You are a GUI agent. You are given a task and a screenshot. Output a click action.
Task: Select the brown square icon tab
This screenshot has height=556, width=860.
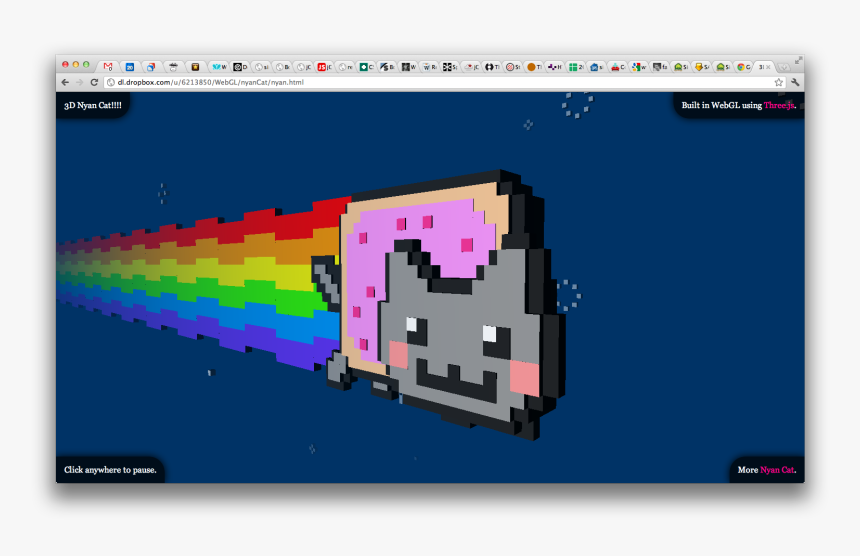coord(195,67)
